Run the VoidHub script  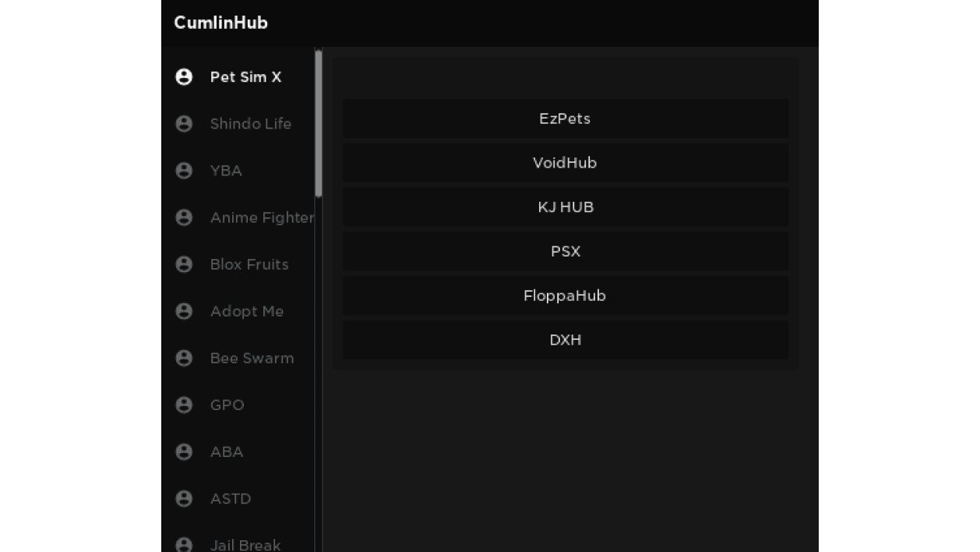[x=566, y=163]
